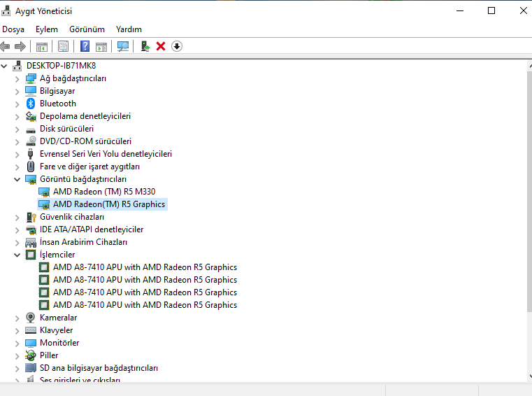The width and height of the screenshot is (532, 396).
Task: Click the AMD Radeon R5 M330 adapter icon
Action: point(44,192)
